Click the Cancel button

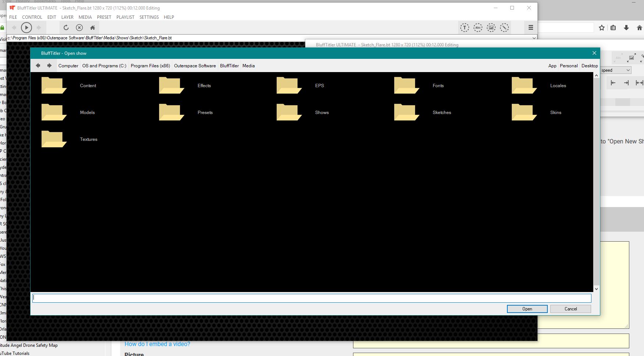[570, 309]
